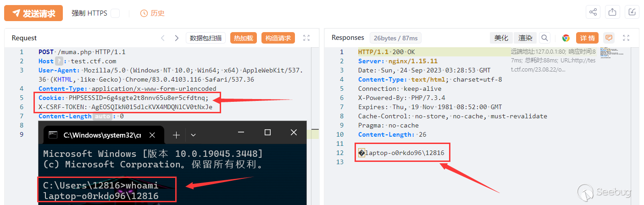Click the Date header response line
The height and width of the screenshot is (205, 644).
pyautogui.click(x=424, y=70)
